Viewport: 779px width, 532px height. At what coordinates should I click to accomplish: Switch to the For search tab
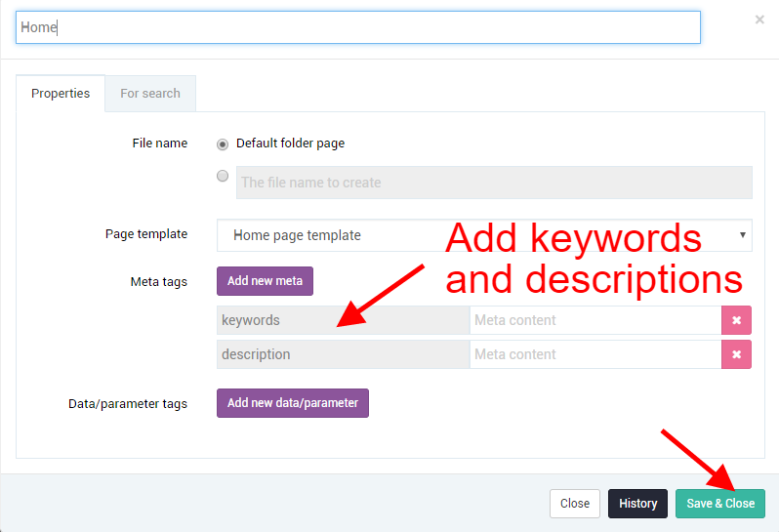tap(150, 94)
